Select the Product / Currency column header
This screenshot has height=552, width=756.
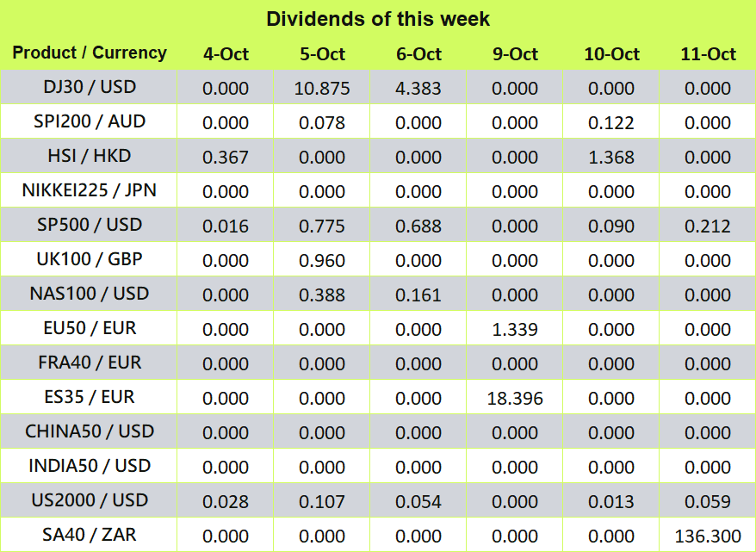[x=90, y=53]
